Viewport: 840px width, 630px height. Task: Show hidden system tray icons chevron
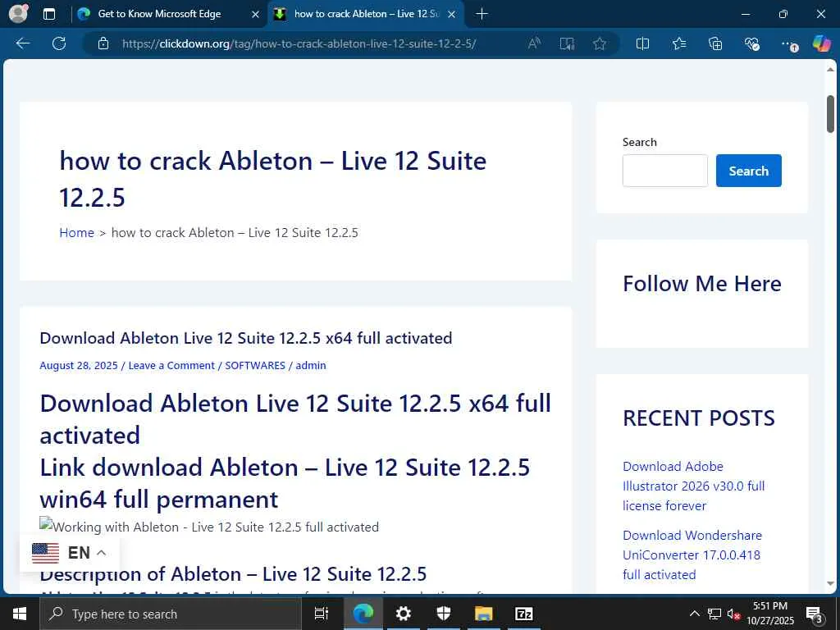click(x=694, y=614)
